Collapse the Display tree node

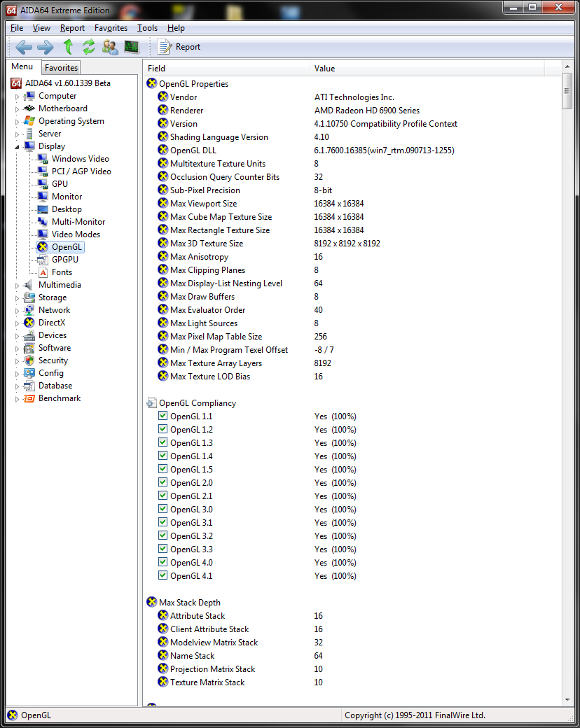point(18,147)
